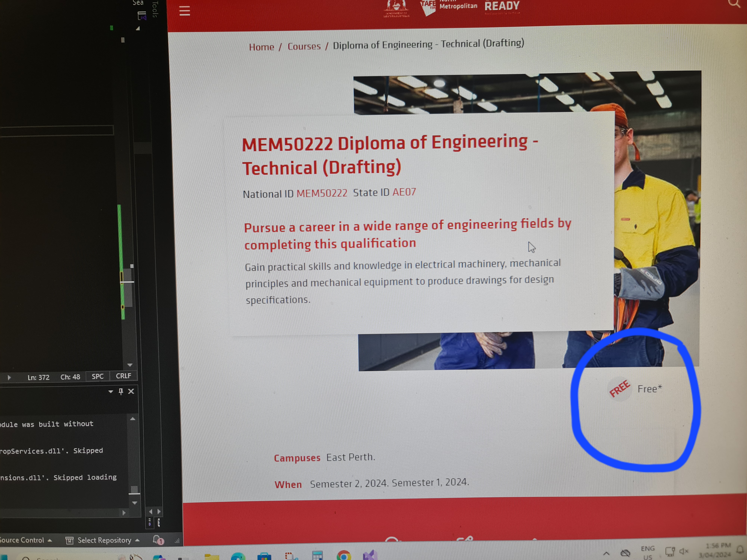Click Output panel scroll down arrow
The width and height of the screenshot is (747, 560).
click(x=134, y=503)
